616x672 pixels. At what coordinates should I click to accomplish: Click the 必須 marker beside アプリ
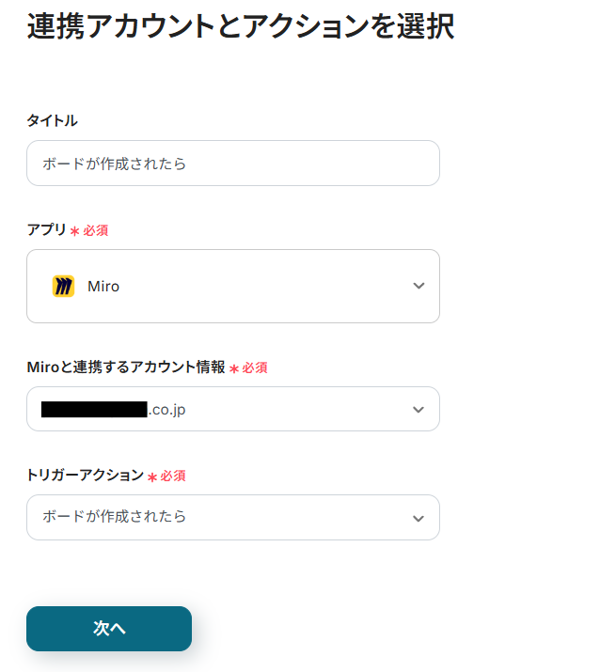(96, 230)
